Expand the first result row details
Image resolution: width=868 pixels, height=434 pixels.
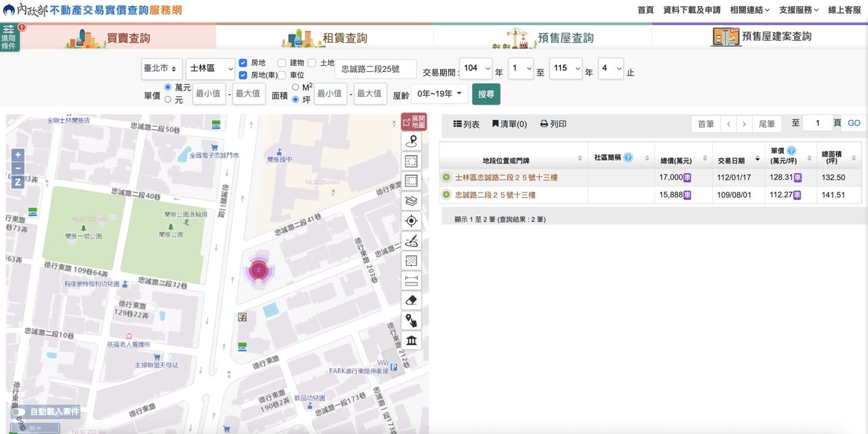pos(446,177)
